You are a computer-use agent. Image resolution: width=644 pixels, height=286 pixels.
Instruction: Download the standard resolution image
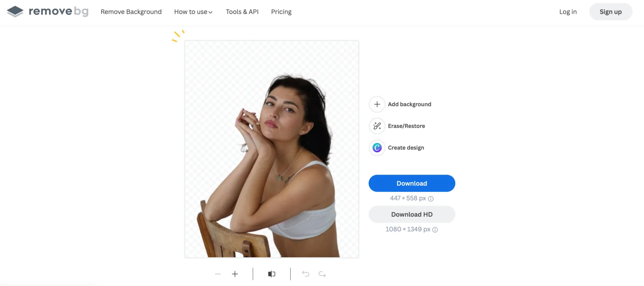pos(412,183)
